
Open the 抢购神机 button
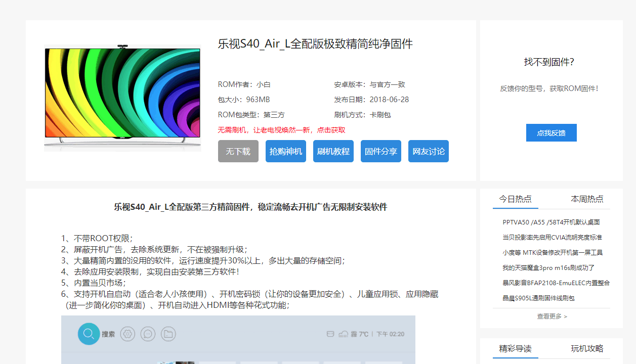(x=286, y=151)
